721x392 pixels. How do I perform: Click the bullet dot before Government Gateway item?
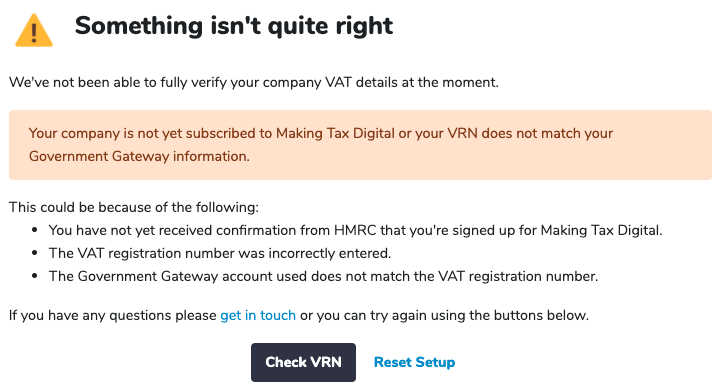coord(34,276)
